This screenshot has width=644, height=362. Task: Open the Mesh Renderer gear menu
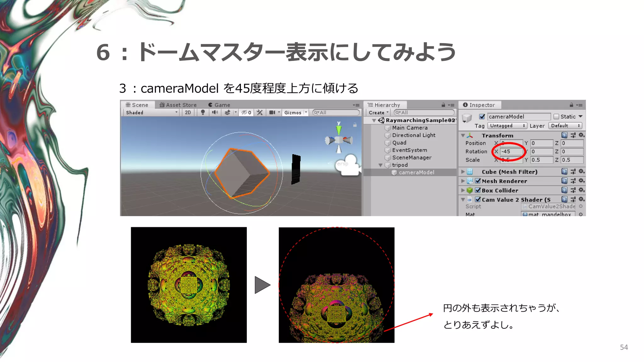(581, 181)
